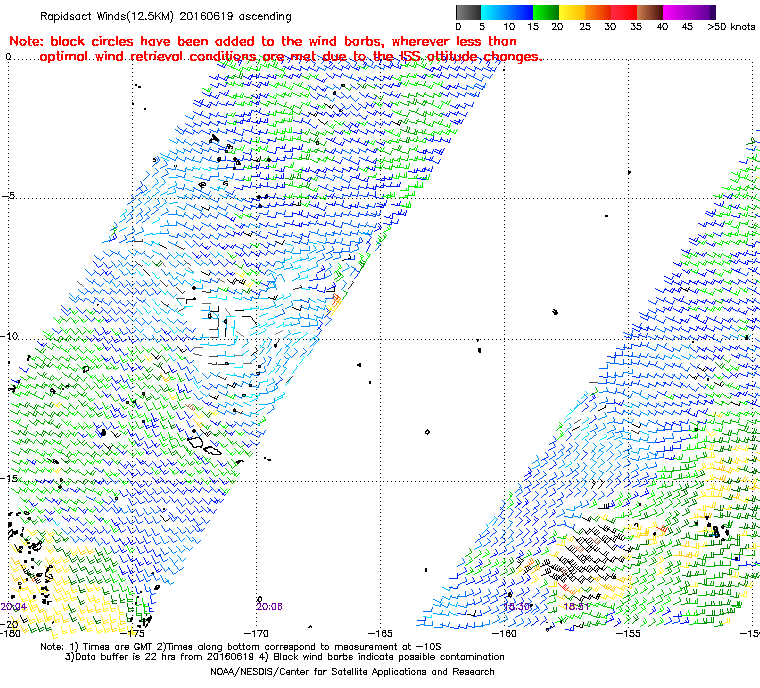Pick the magenta 40-45 knots legend segment
The height and width of the screenshot is (688, 760).
point(676,12)
